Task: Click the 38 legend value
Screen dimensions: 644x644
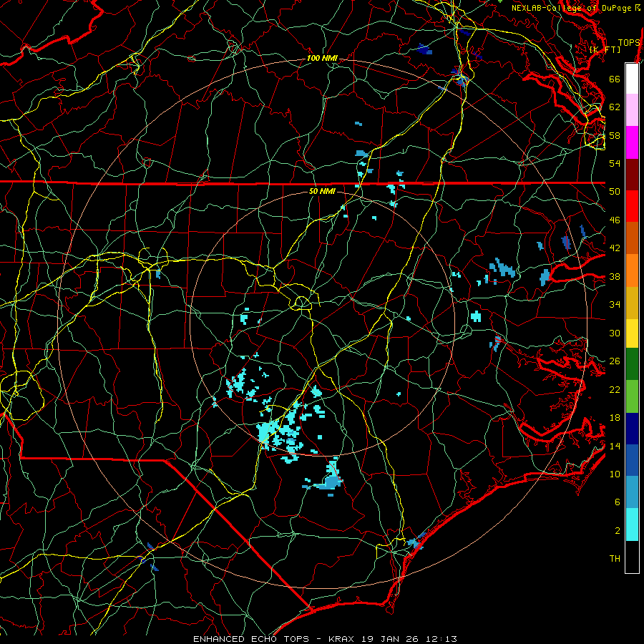Action: [615, 277]
